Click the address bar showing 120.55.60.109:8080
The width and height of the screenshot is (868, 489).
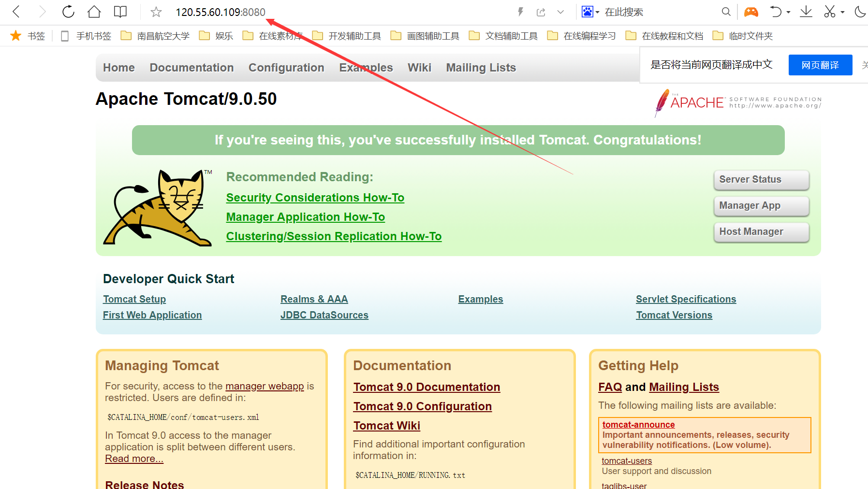click(x=221, y=12)
